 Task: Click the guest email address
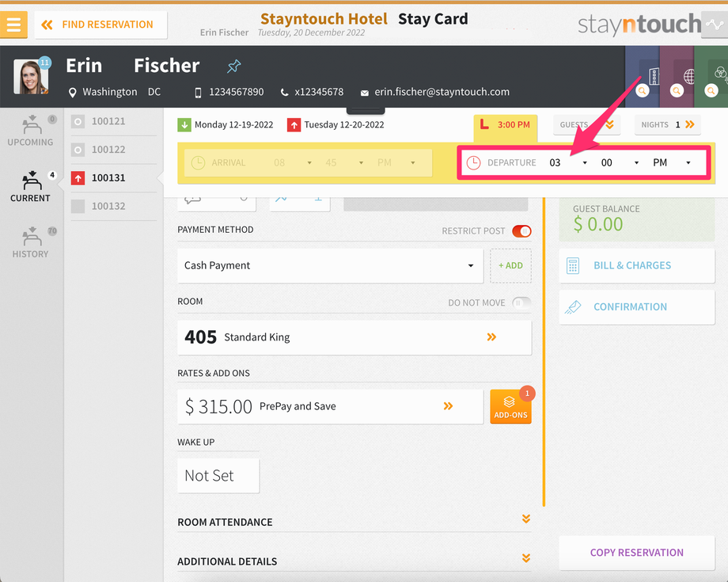tap(442, 92)
